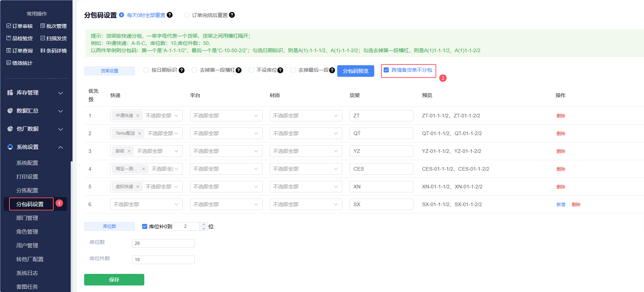This screenshot has width=644, height=292.
Task: Remove the 邮政 tag with its X
Action: coord(129,151)
